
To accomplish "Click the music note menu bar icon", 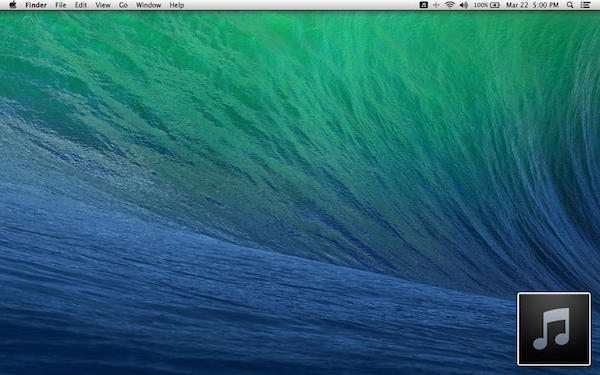I will point(424,5).
